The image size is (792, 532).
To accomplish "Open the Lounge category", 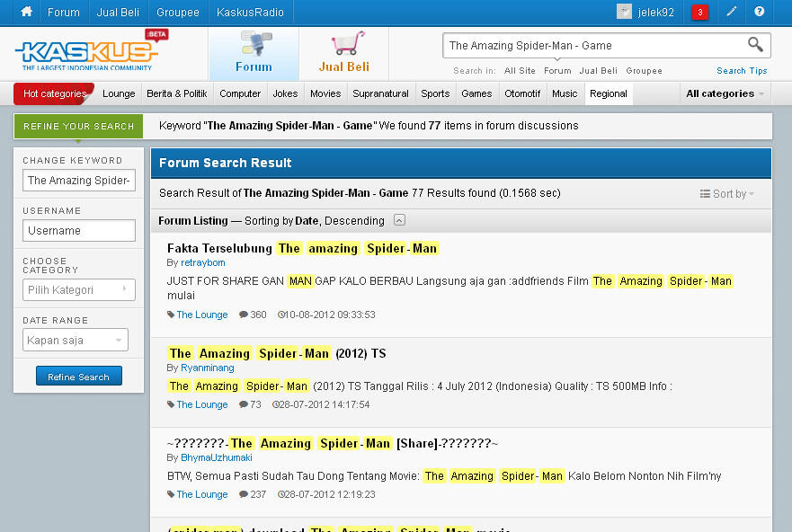I will tap(119, 93).
